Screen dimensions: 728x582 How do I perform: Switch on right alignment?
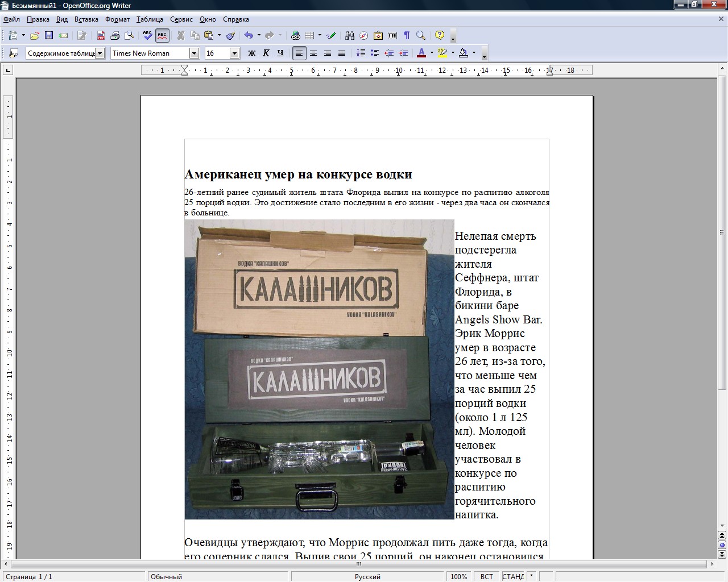click(x=328, y=53)
